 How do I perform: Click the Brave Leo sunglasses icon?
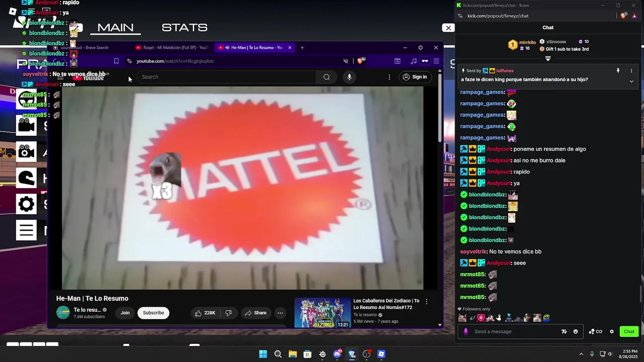coord(425,61)
